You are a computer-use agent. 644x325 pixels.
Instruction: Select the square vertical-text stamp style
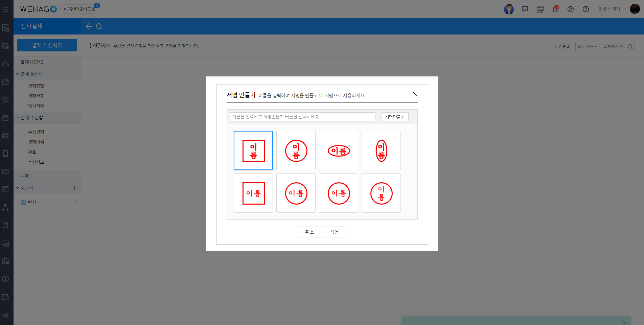(253, 150)
